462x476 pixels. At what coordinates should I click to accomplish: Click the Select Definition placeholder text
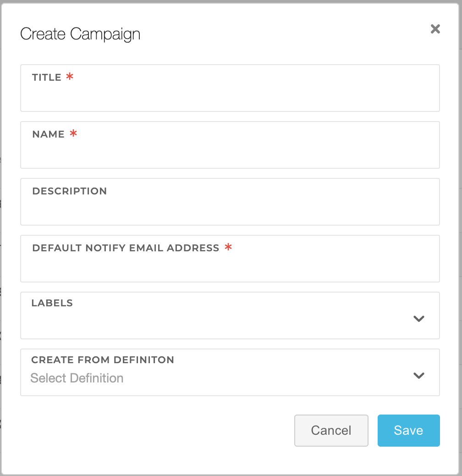pos(77,378)
